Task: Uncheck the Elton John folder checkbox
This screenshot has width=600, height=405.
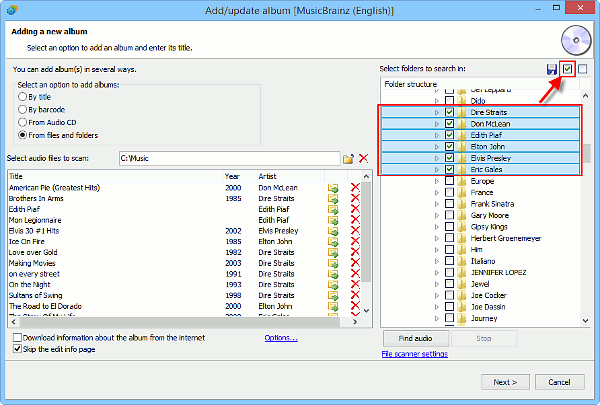Action: [450, 147]
